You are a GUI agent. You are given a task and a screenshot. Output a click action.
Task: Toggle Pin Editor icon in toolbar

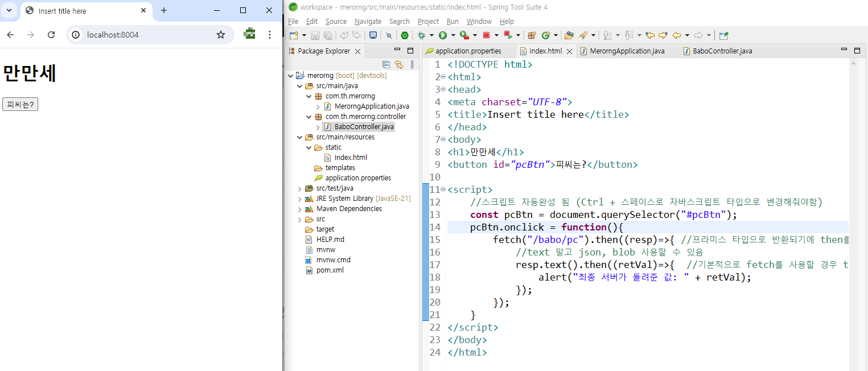[723, 35]
